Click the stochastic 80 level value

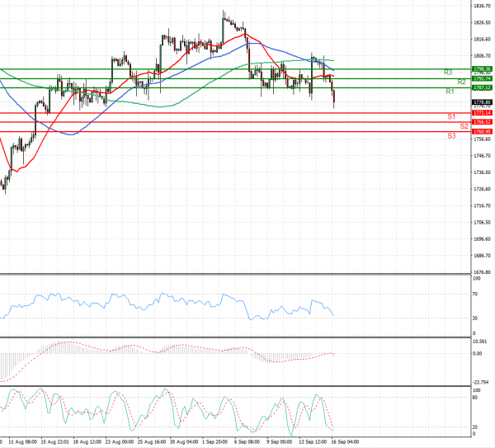pos(475,398)
